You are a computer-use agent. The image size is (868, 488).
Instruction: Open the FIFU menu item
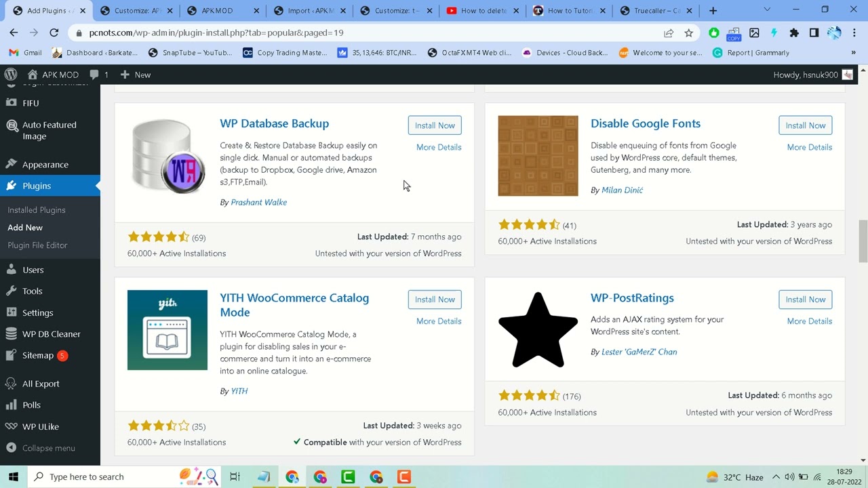click(x=50, y=103)
